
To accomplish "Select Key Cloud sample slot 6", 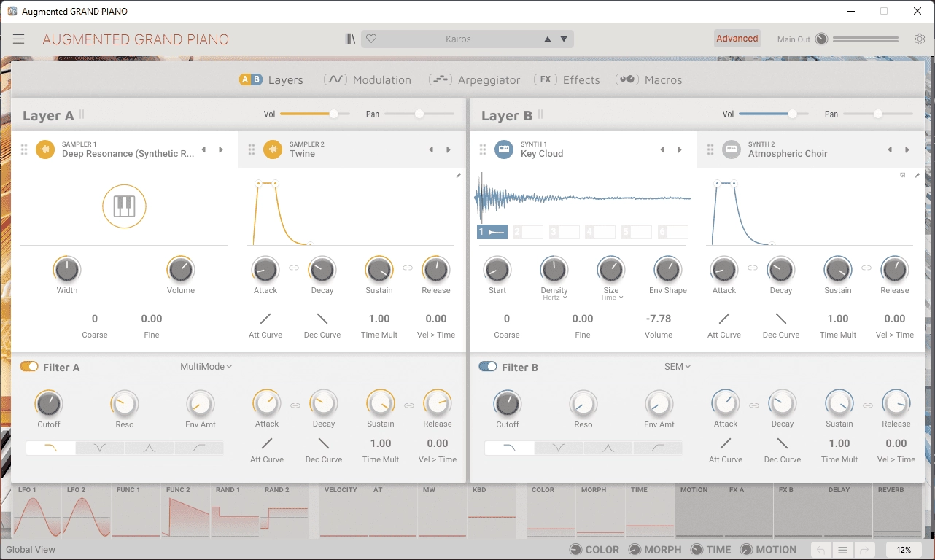I will 673,232.
